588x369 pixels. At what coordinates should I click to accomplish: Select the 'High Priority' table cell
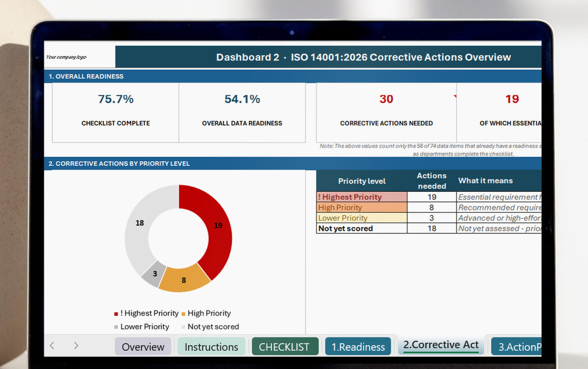[x=362, y=207]
